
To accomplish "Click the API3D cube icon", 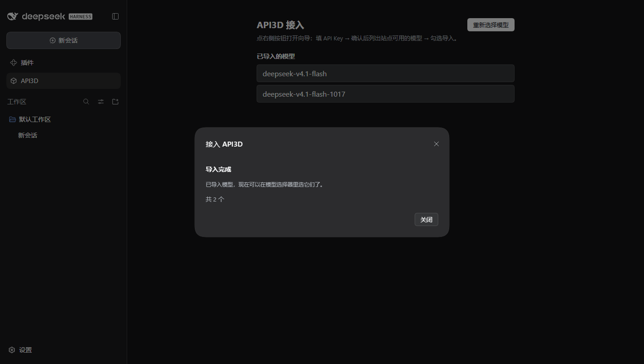I will (14, 81).
